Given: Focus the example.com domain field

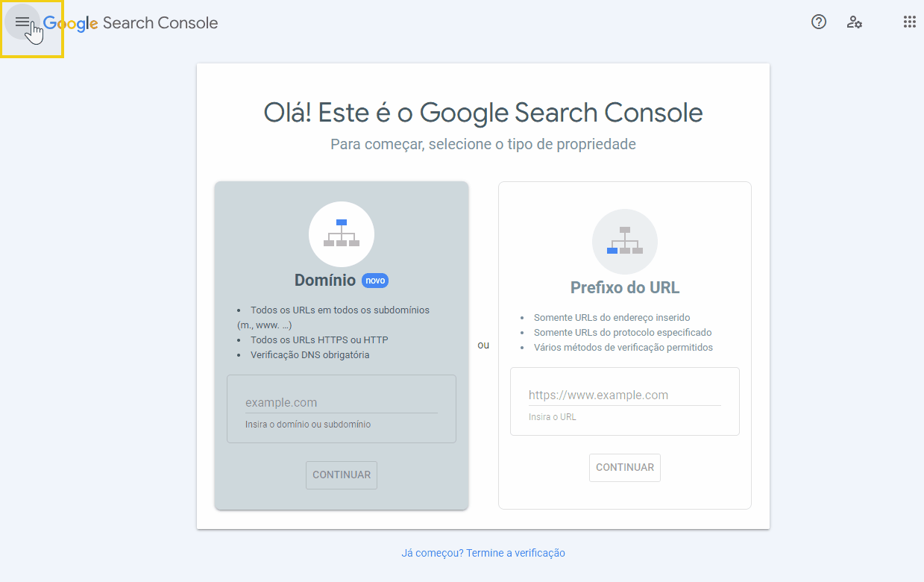Looking at the screenshot, I should 342,403.
